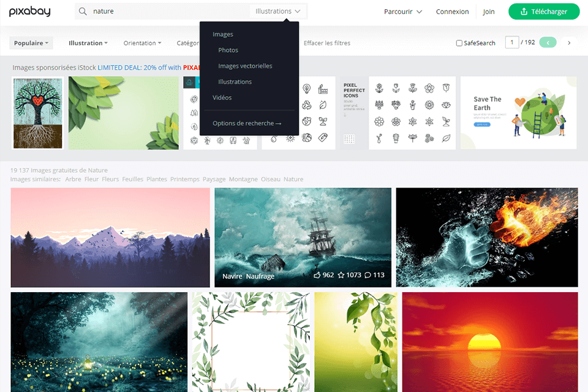Go to next page with the right arrow
This screenshot has width=588, height=392.
click(568, 42)
